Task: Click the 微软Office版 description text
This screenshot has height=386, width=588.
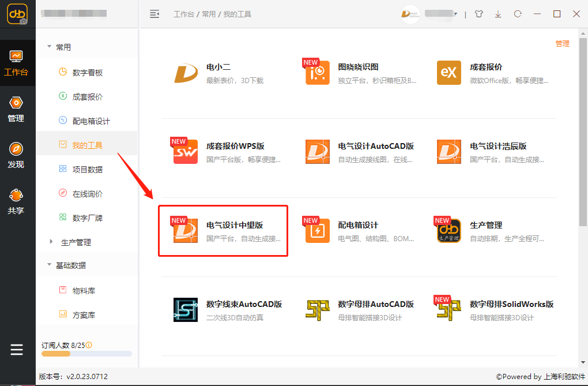Action: pos(509,80)
